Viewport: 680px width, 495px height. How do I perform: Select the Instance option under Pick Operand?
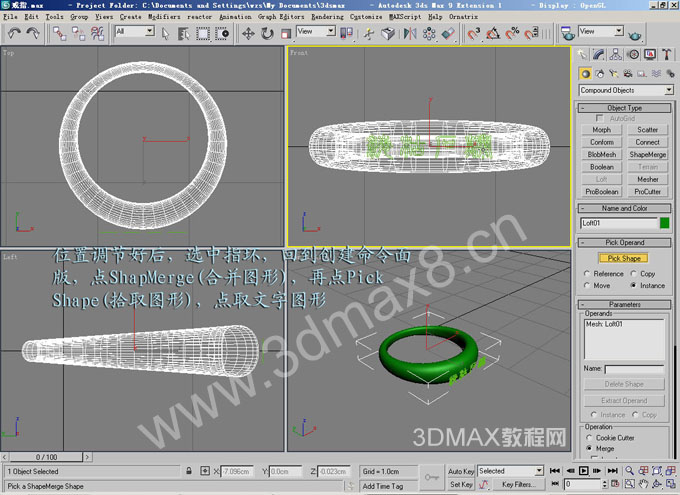[x=634, y=285]
